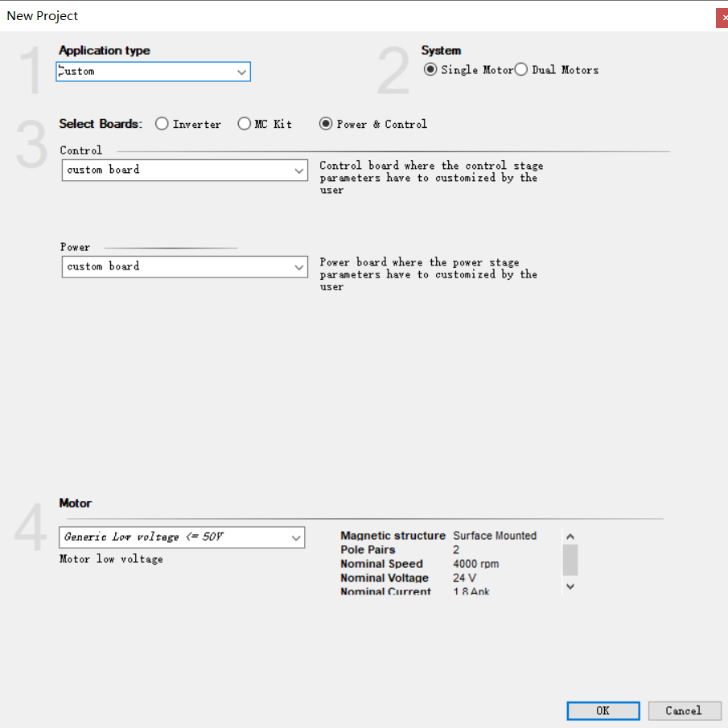Click the Power board description text
Screen dimensions: 728x728
[x=429, y=274]
